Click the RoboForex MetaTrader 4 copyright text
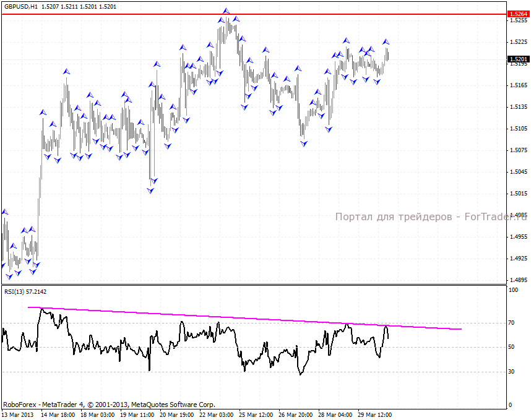 (109, 403)
